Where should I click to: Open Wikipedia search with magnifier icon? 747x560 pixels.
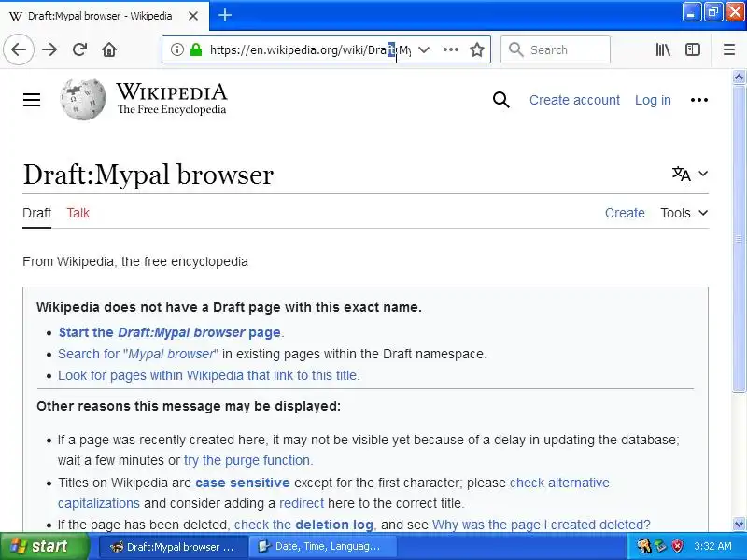[500, 100]
